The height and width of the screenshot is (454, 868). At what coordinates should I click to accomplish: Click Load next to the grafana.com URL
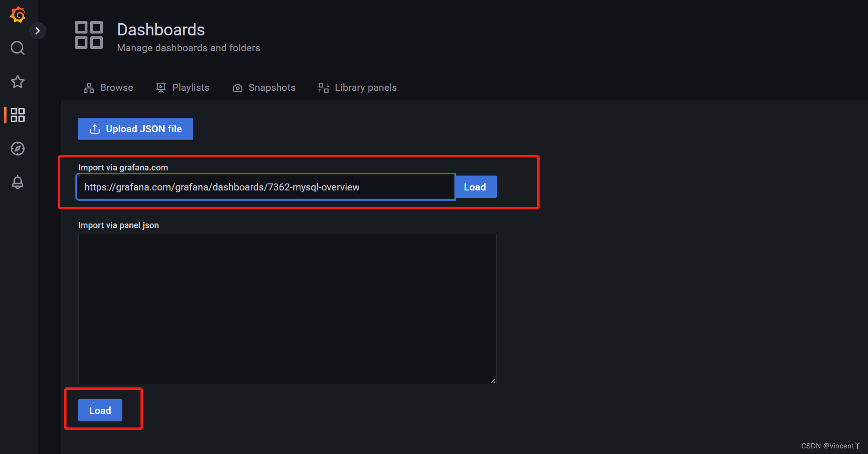point(475,187)
